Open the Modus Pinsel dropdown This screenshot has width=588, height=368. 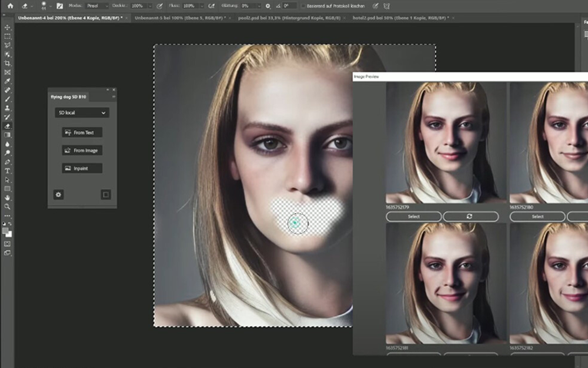click(97, 6)
